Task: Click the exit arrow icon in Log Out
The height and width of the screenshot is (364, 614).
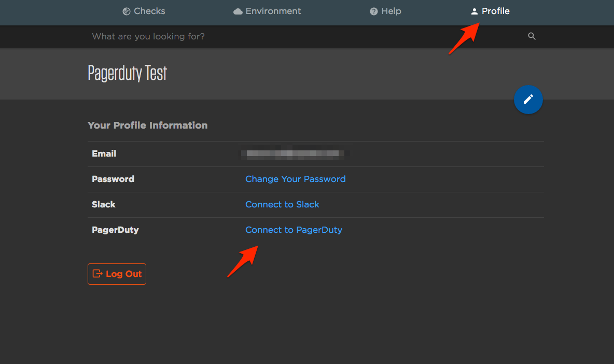Action: [97, 274]
